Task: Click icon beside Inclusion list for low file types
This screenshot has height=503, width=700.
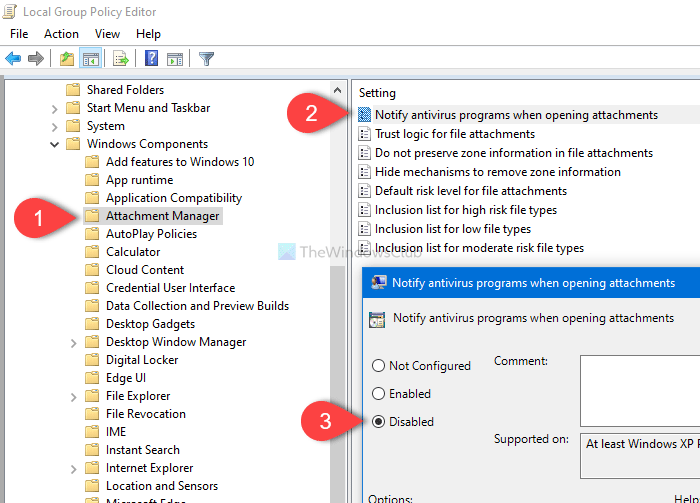Action: pos(364,229)
